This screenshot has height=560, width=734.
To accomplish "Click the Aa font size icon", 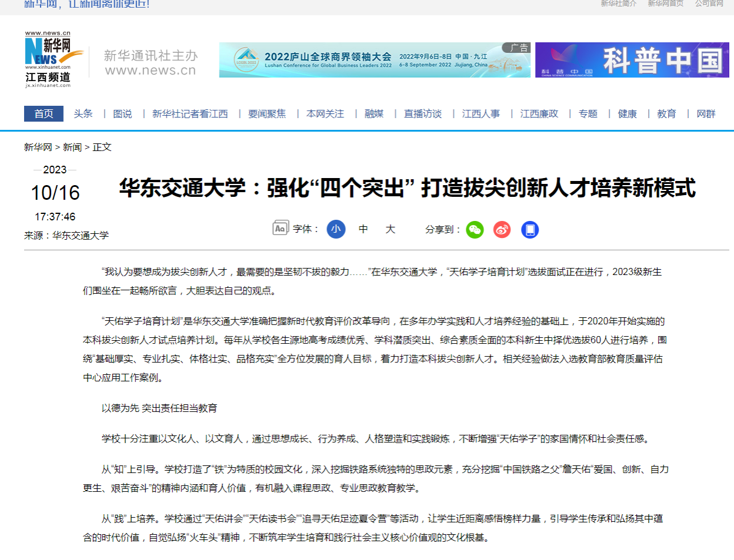I will [281, 229].
